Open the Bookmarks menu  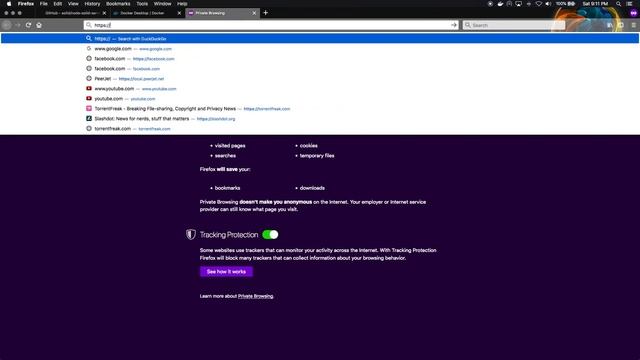pyautogui.click(x=118, y=4)
